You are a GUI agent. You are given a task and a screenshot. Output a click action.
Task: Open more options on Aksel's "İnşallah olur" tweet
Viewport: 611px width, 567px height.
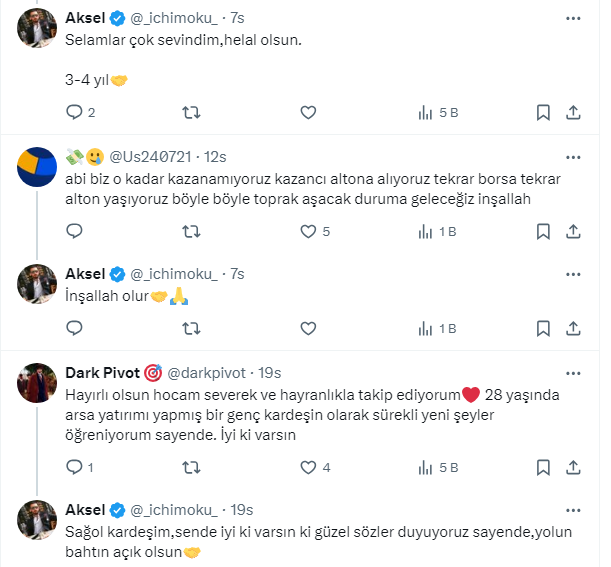pos(573,273)
